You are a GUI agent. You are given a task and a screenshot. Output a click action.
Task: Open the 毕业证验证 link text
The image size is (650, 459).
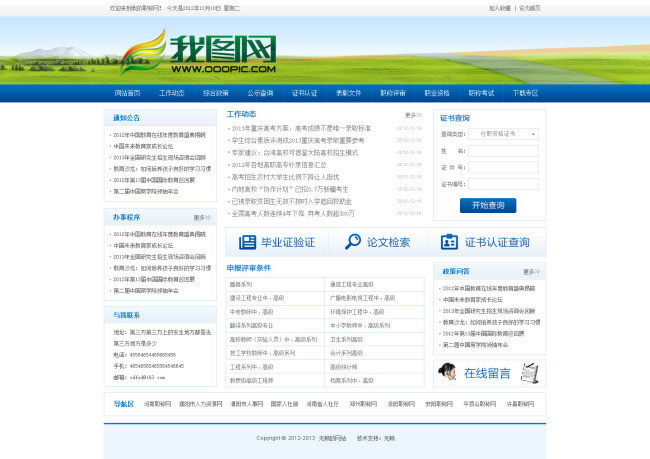[288, 242]
